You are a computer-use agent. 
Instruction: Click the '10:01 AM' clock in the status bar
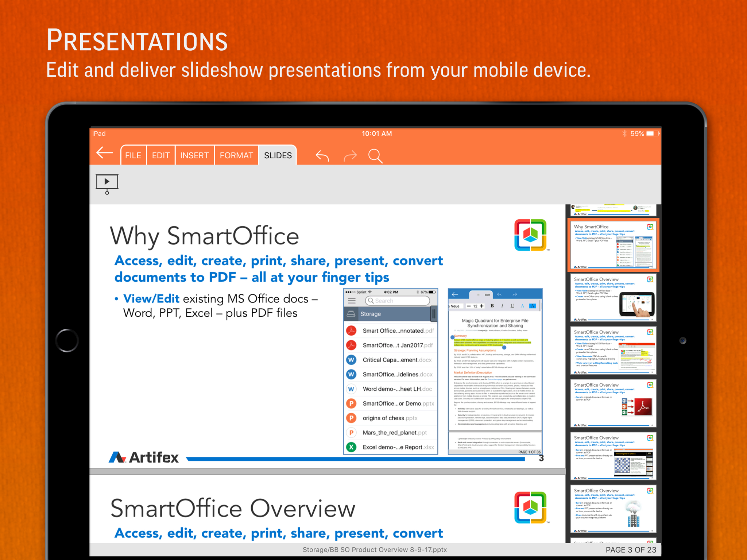tap(377, 134)
